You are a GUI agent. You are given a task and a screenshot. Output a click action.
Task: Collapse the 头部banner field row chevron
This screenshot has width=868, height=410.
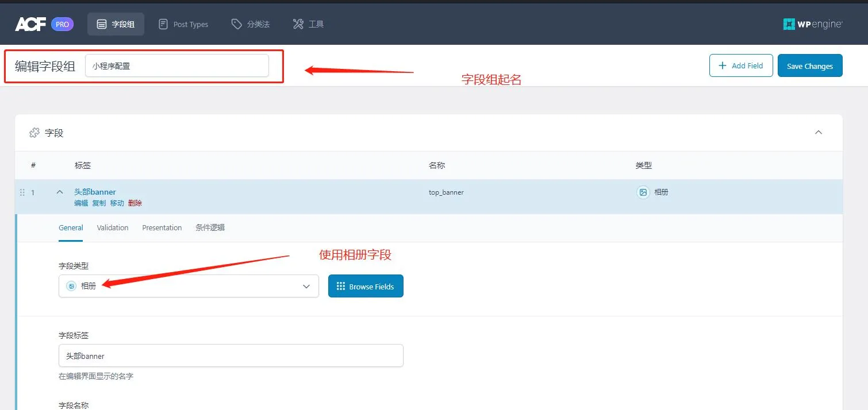point(60,192)
